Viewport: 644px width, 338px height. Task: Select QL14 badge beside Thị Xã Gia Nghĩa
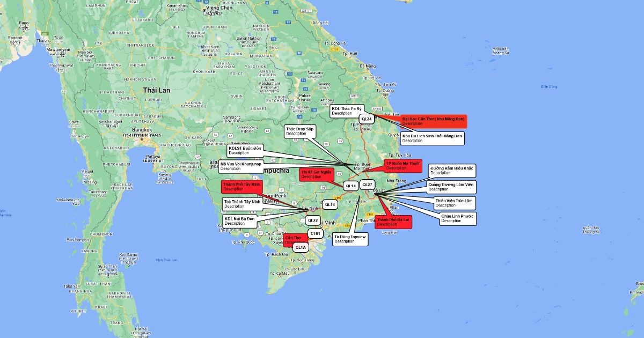[350, 186]
